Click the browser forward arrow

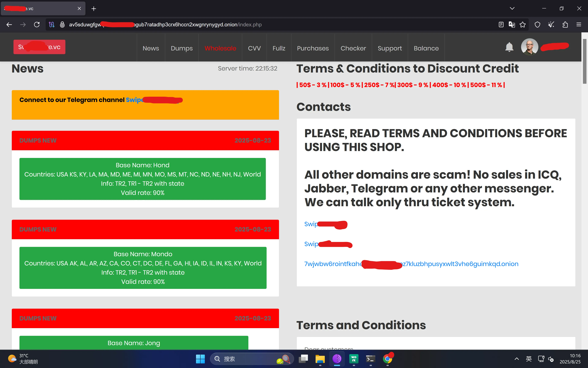click(x=23, y=25)
